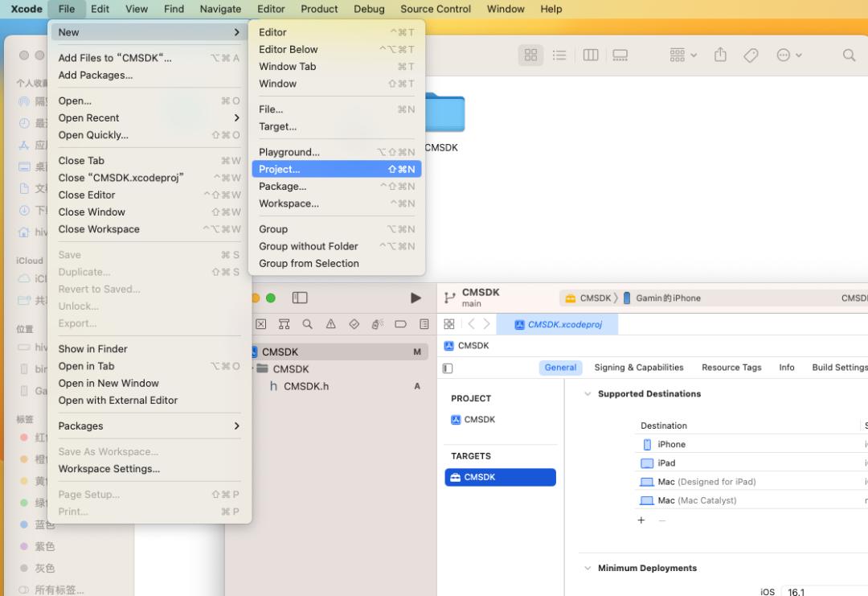This screenshot has width=868, height=596.
Task: Select the General tab
Action: (560, 368)
